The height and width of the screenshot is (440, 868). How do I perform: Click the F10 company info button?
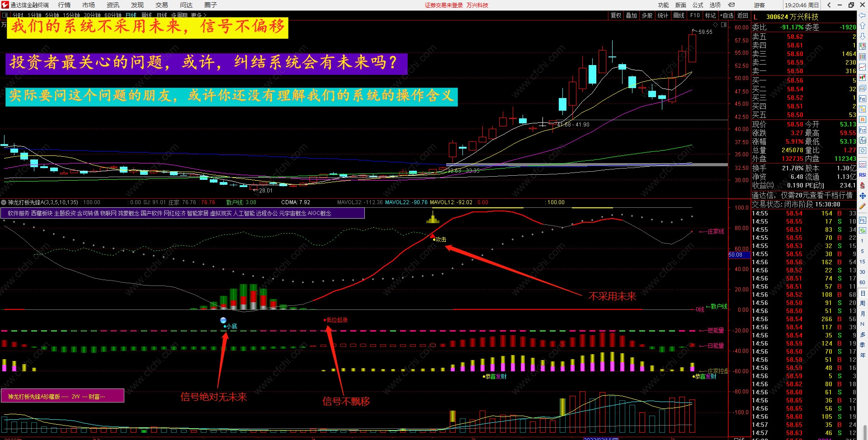[x=695, y=15]
